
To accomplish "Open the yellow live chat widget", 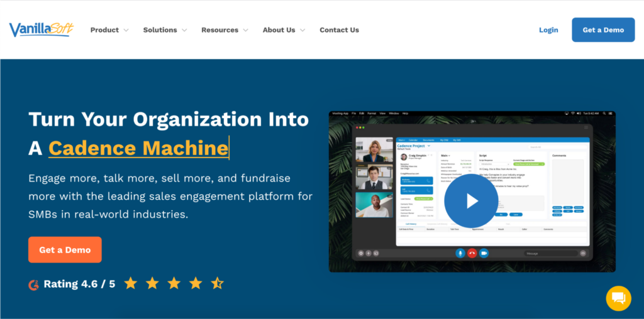I will 618,298.
